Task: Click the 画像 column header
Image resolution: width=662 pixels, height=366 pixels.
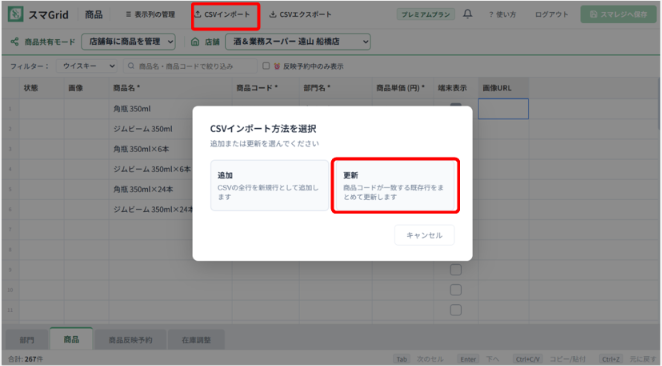Action: point(87,88)
